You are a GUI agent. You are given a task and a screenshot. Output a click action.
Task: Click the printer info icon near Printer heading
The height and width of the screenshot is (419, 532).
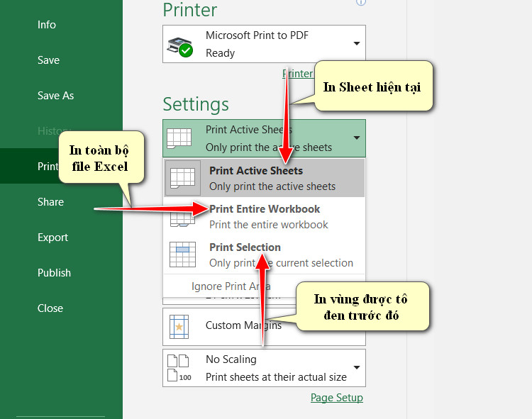(x=361, y=2)
